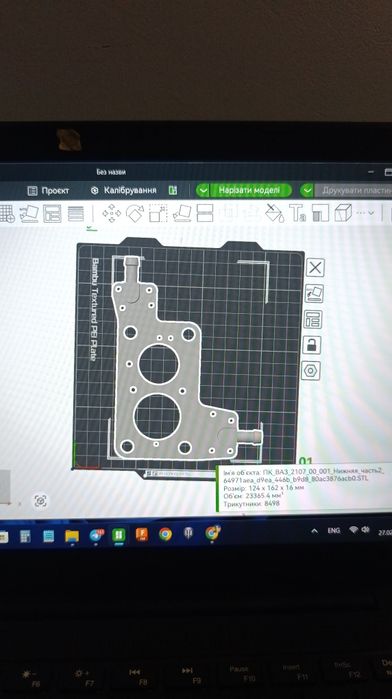
Task: Click the X icon beside the plate
Action: [315, 268]
